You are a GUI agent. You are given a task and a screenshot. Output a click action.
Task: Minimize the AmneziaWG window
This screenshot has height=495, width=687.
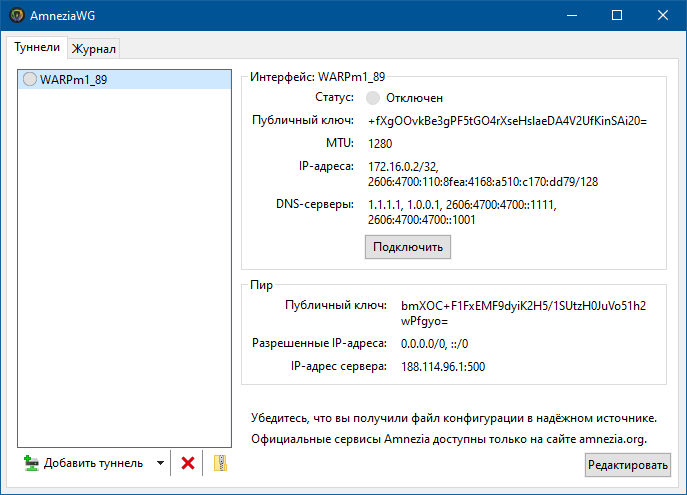(x=570, y=15)
